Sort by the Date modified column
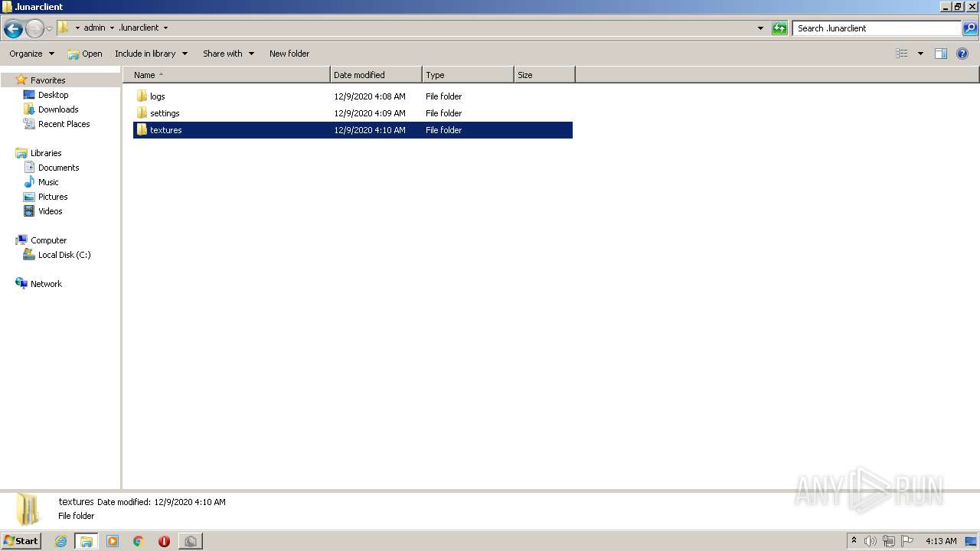Screen dimensions: 980x551 pyautogui.click(x=376, y=75)
